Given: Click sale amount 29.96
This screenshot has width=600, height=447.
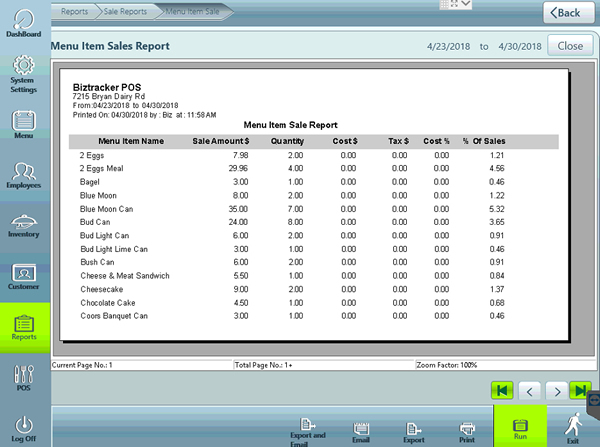Looking at the screenshot, I should [x=238, y=168].
